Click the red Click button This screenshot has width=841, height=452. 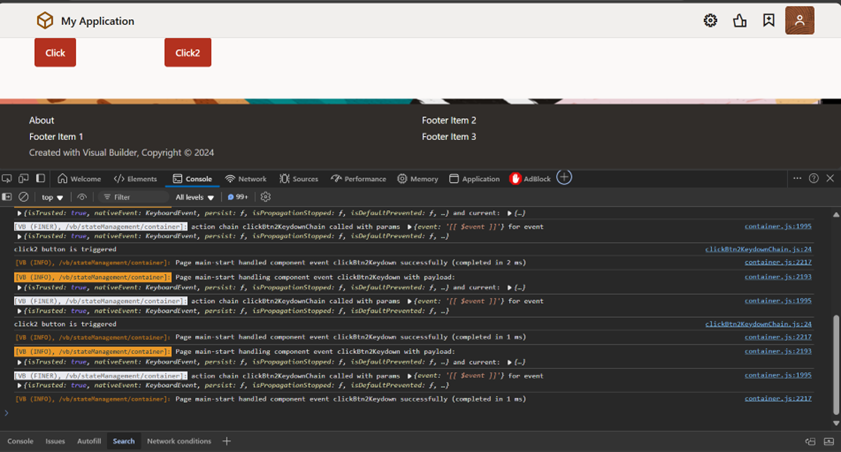(x=55, y=53)
